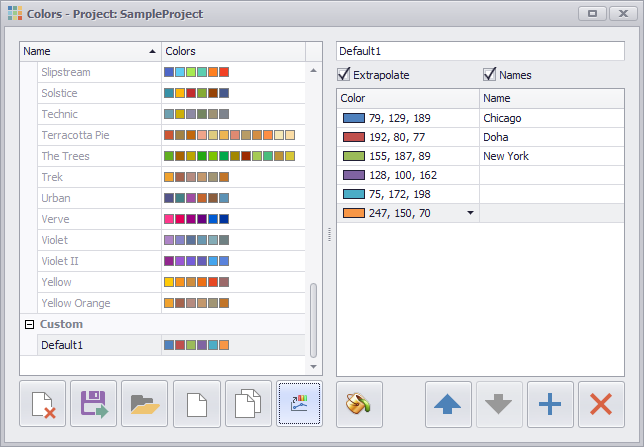Add a new color with plus button

click(x=550, y=404)
